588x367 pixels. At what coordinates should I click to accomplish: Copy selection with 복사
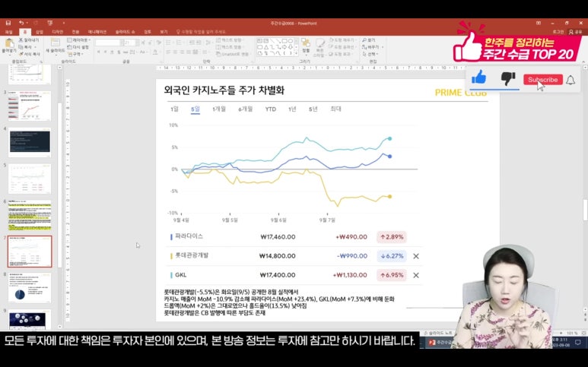click(x=26, y=47)
